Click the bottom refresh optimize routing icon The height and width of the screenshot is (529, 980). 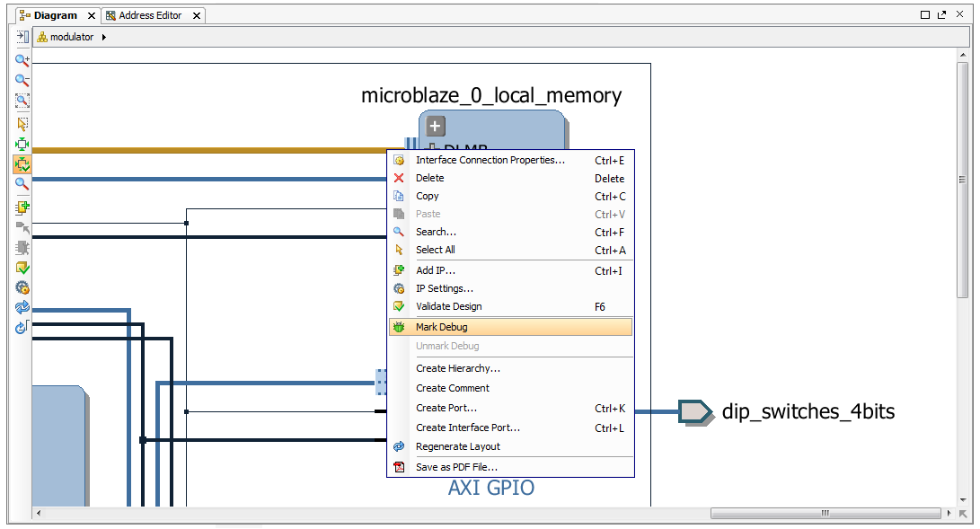[x=22, y=327]
